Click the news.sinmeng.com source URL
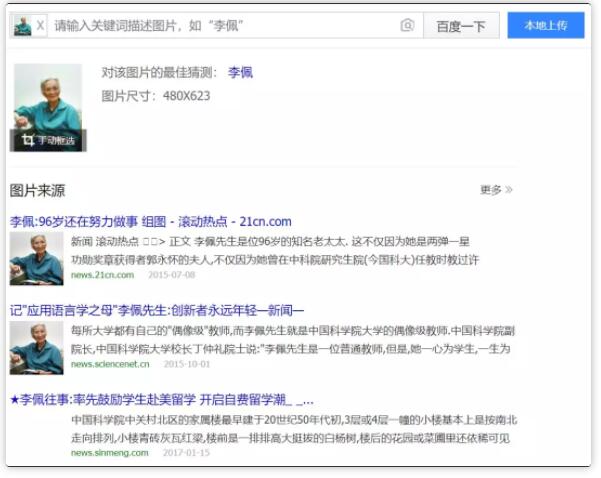Screen dimensions: 601x478 (x=110, y=453)
